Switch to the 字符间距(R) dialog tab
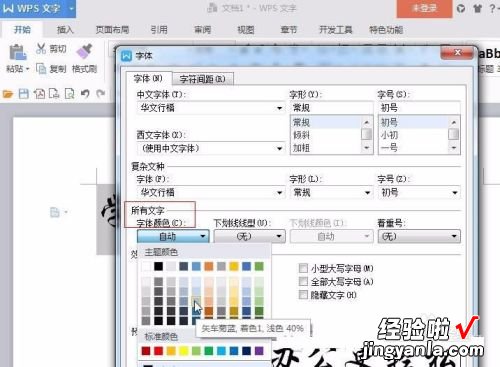Image resolution: width=500 pixels, height=367 pixels. click(x=203, y=79)
